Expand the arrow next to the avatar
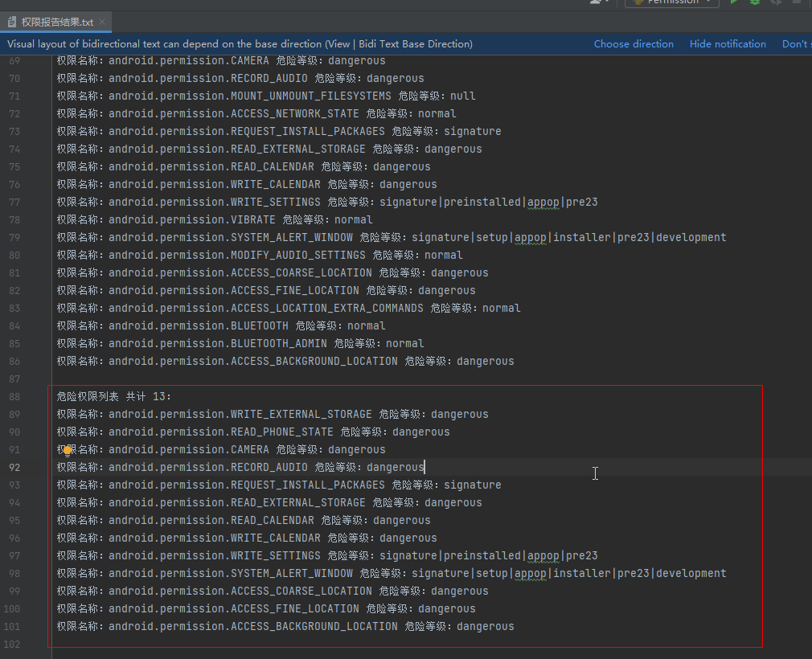This screenshot has height=659, width=812. (607, 3)
